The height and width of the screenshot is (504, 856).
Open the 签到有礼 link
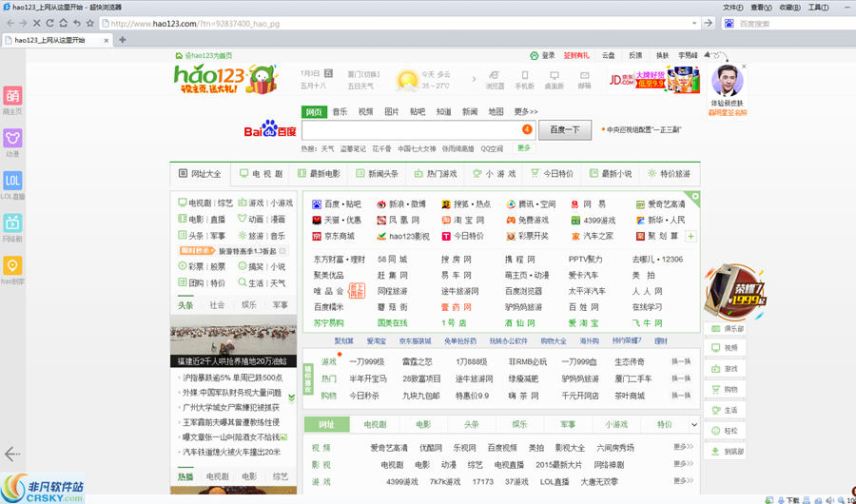click(x=576, y=55)
